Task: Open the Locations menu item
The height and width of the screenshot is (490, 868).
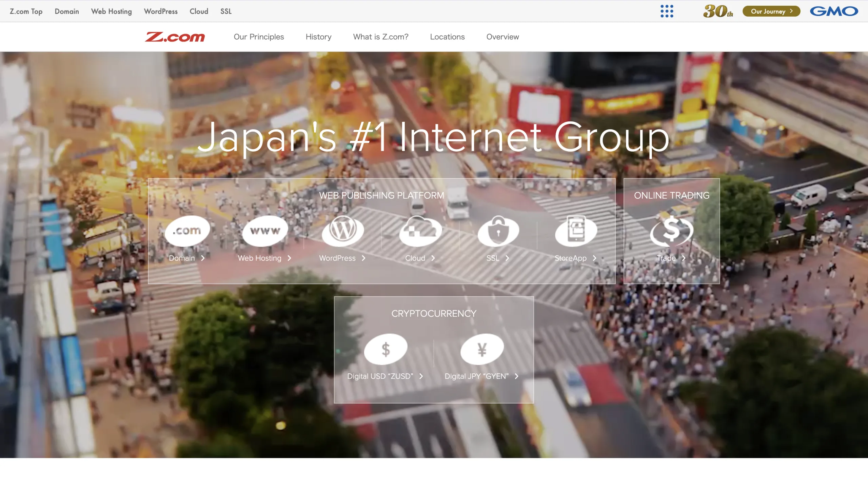Action: [x=447, y=37]
